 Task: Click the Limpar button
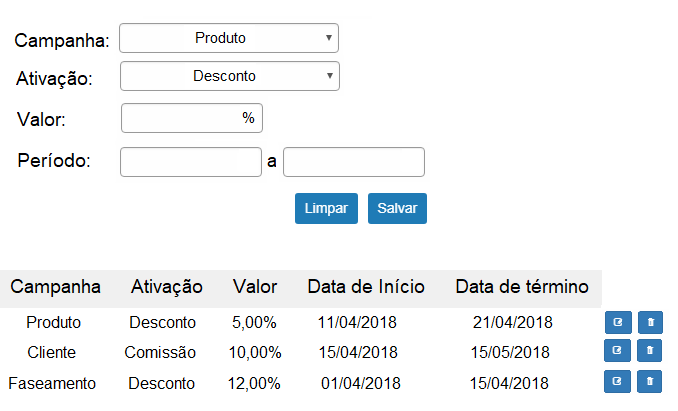coord(326,208)
